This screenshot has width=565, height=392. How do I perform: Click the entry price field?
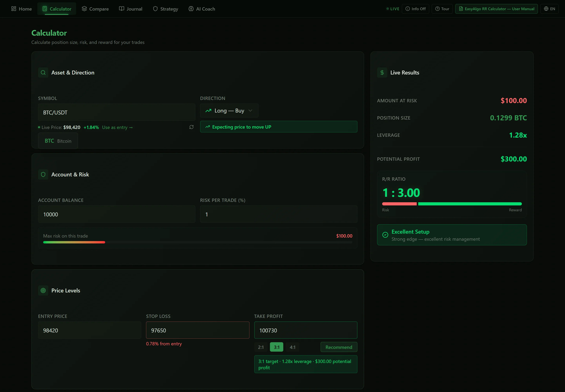(x=89, y=330)
